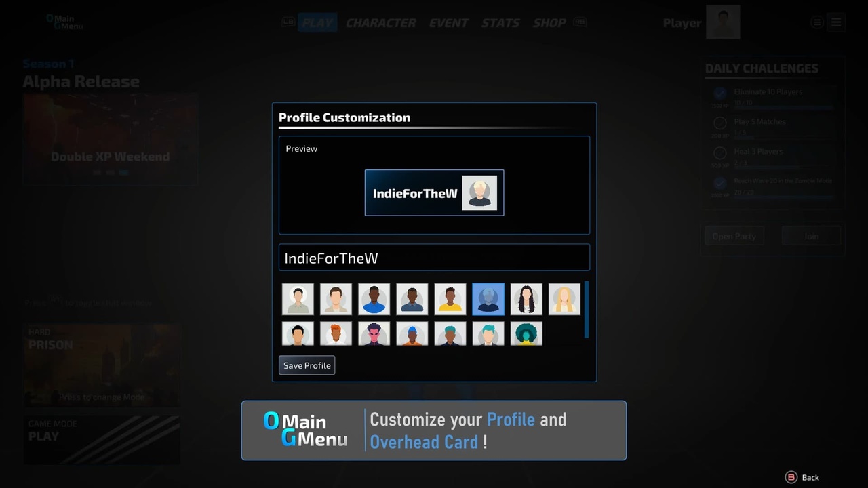Click the Open Party button
Viewport: 868px width, 488px height.
pos(734,236)
